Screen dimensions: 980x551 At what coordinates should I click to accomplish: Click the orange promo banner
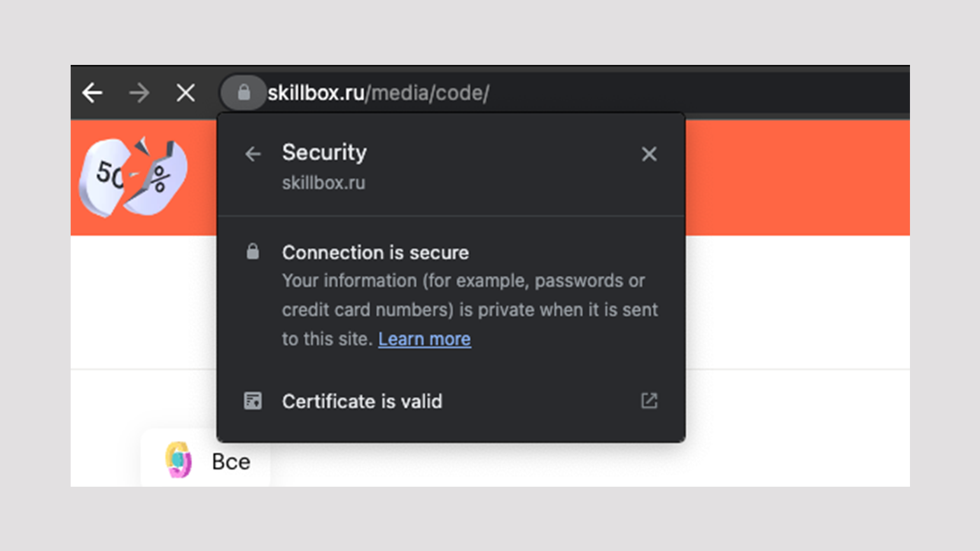[x=795, y=178]
